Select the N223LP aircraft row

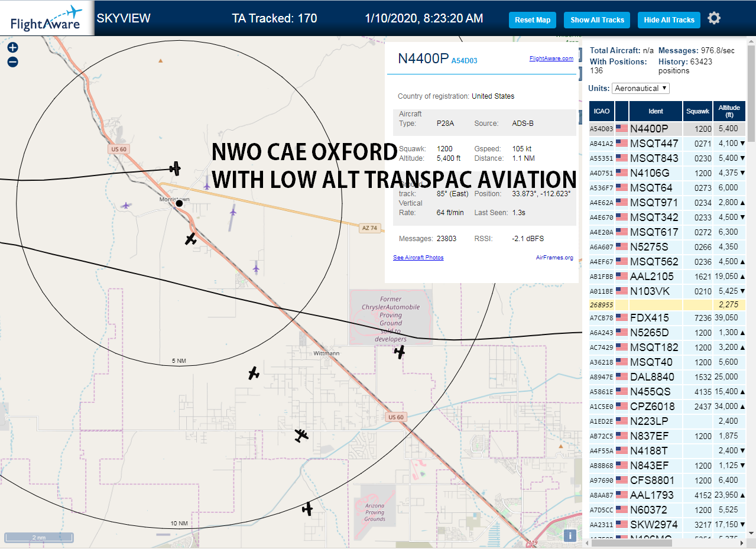pos(667,421)
